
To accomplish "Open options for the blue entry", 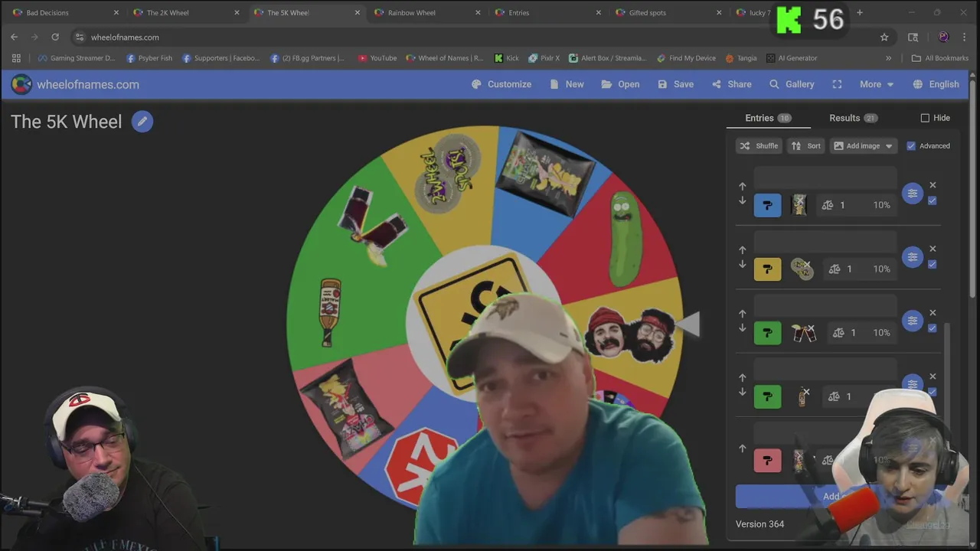I will coord(913,194).
